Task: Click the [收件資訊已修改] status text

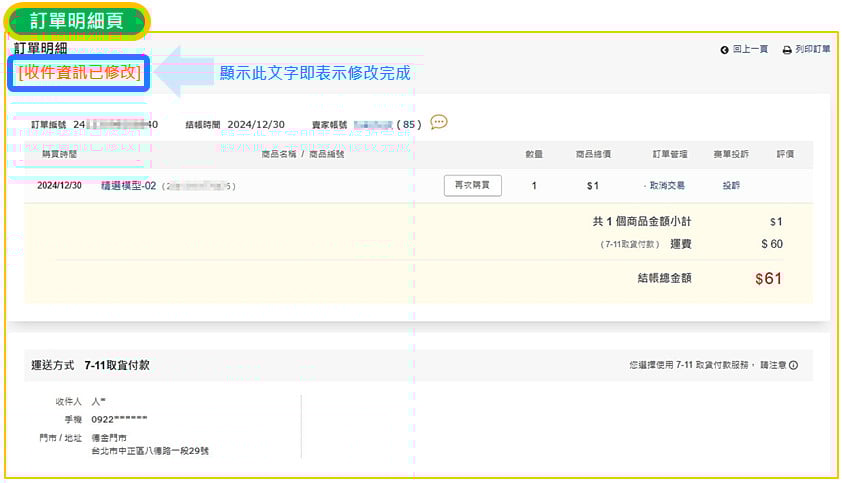Action: [x=79, y=73]
